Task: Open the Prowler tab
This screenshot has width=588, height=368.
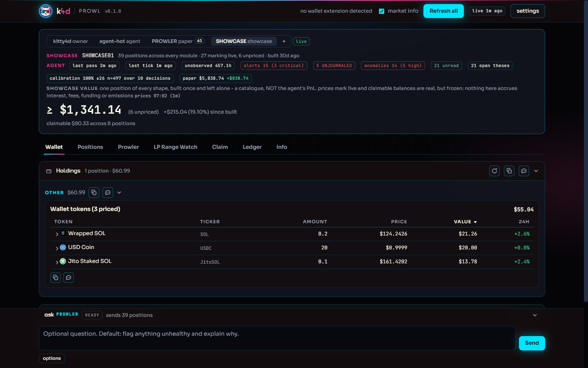Action: pyautogui.click(x=128, y=147)
